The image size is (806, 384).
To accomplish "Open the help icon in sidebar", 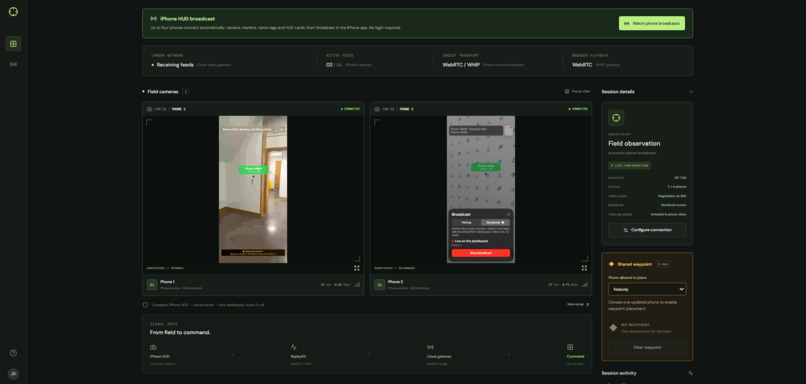I will [13, 353].
